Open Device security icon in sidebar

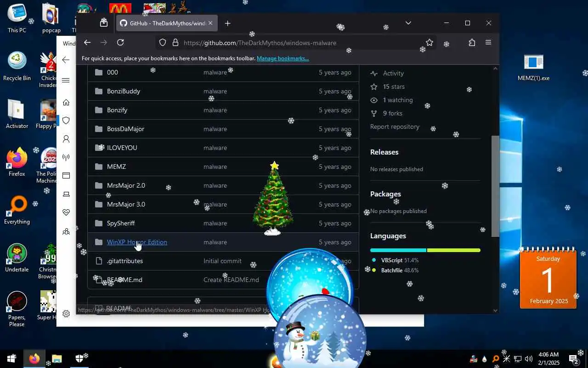(x=66, y=194)
